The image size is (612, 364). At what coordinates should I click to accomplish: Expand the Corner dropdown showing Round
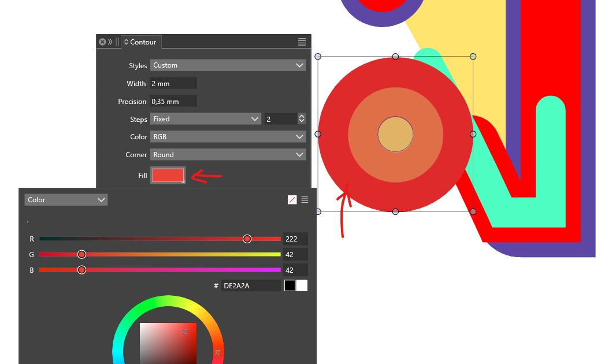228,155
